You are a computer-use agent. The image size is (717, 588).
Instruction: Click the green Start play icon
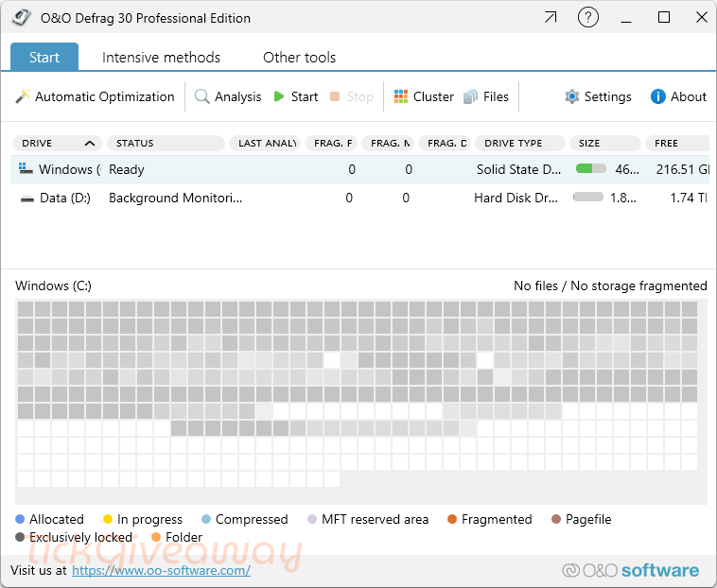click(278, 96)
